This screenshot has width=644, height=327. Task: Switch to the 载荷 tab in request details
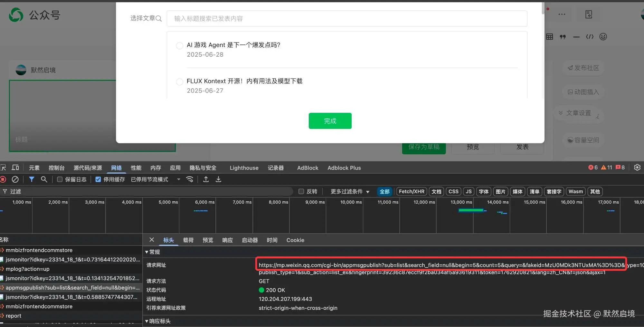tap(188, 240)
